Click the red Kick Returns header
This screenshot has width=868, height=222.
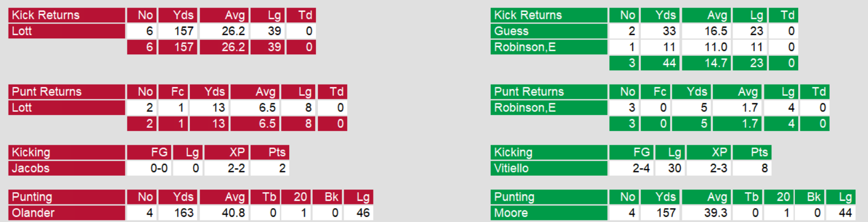coord(67,15)
